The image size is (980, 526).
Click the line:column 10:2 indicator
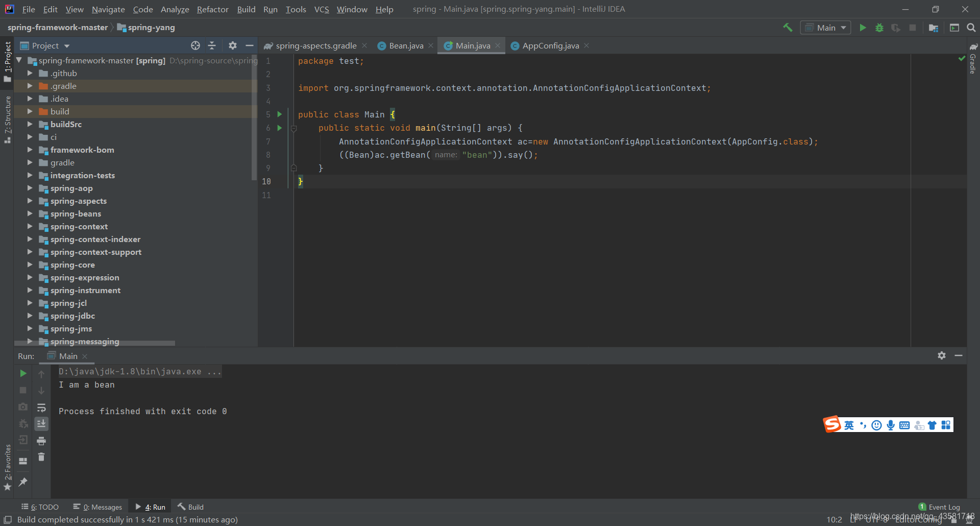click(x=834, y=519)
